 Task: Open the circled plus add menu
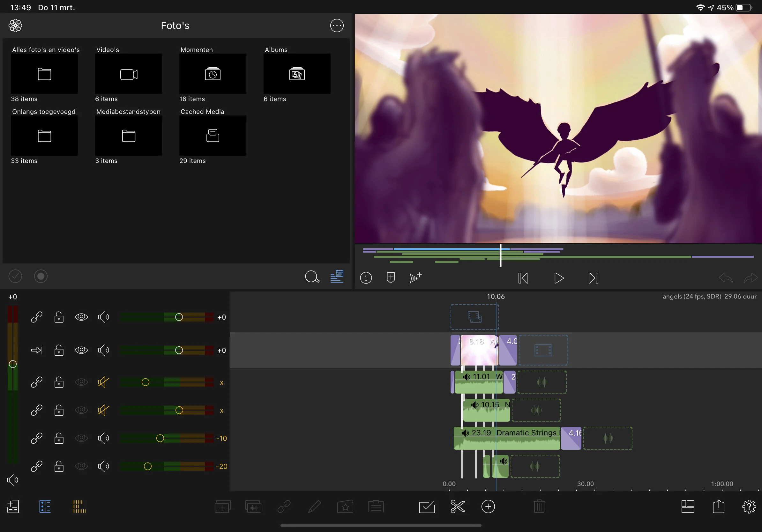(x=488, y=506)
